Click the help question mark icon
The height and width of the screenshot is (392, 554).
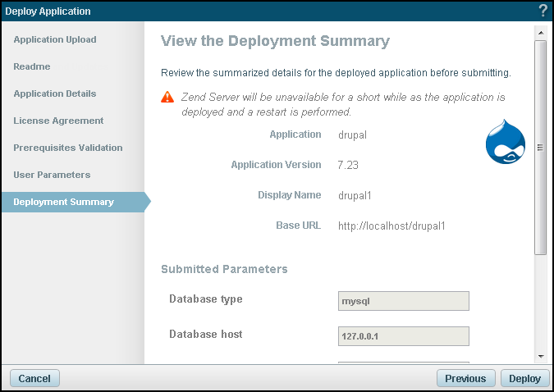pyautogui.click(x=543, y=11)
